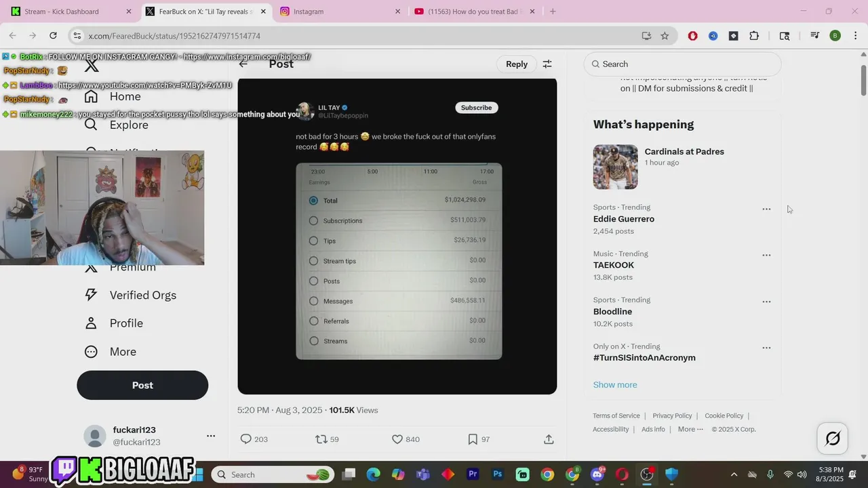Open a new browser tab
This screenshot has height=488, width=868.
pyautogui.click(x=553, y=12)
